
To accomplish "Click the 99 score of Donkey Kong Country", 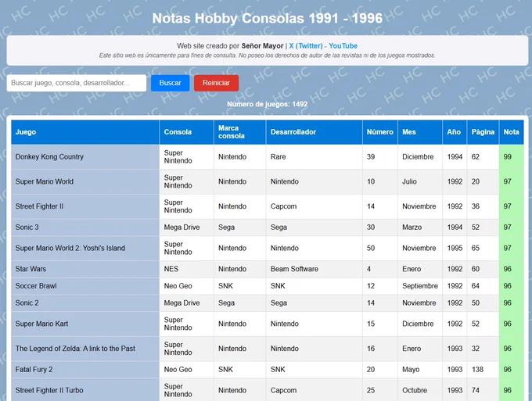I will click(x=512, y=157).
